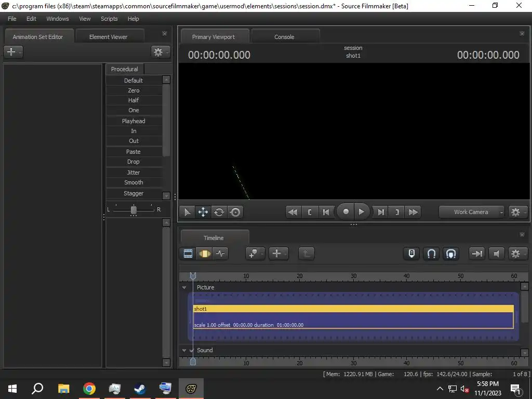Open the File menu

(x=12, y=19)
